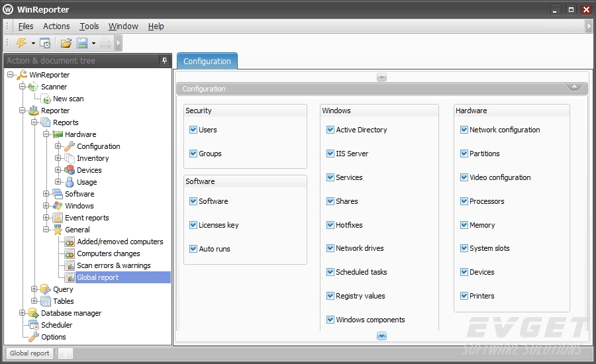Click the toolbar overflow arrow
Screen dimensions: 596x364
119,43
